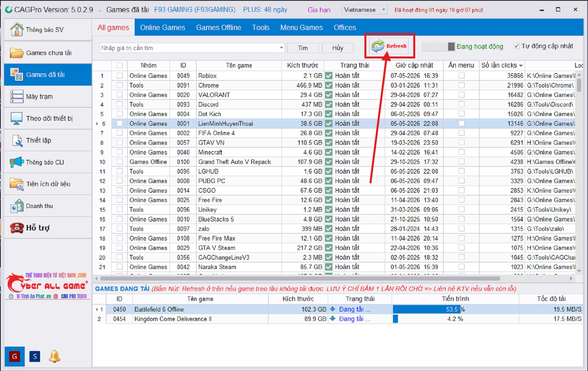The width and height of the screenshot is (588, 371).
Task: Click the CAGPro logo in title bar
Action: pos(9,9)
